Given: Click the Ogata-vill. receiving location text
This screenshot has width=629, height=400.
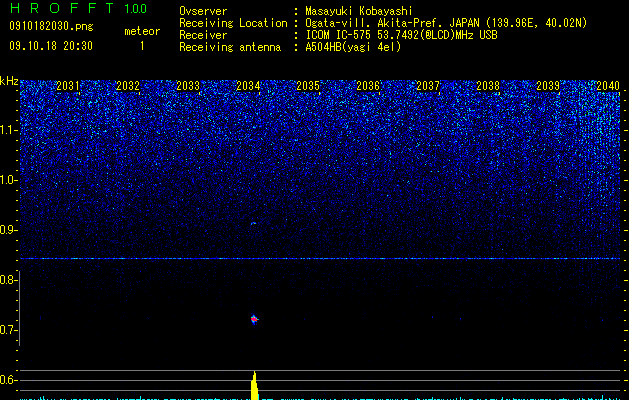Looking at the screenshot, I should point(446,23).
